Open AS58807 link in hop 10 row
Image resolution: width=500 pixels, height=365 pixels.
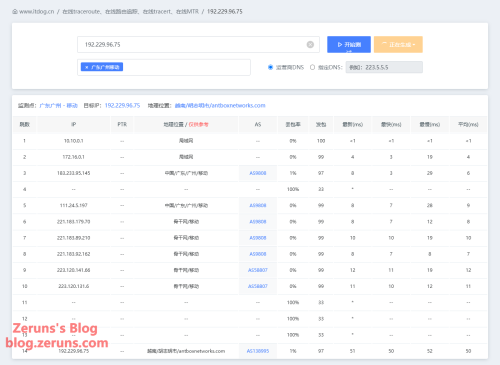click(258, 286)
